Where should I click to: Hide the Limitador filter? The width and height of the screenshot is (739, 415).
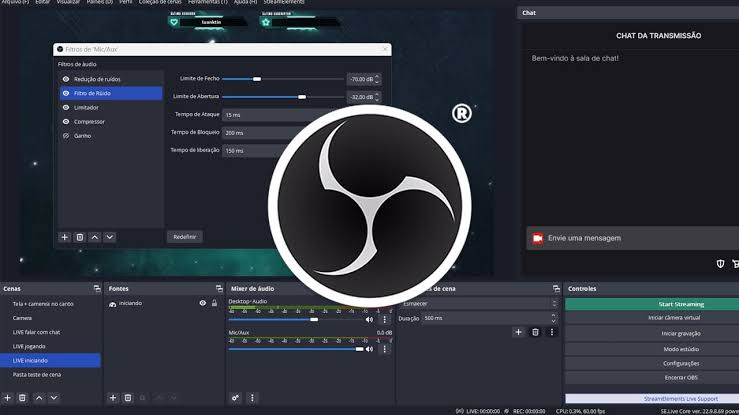coord(66,107)
